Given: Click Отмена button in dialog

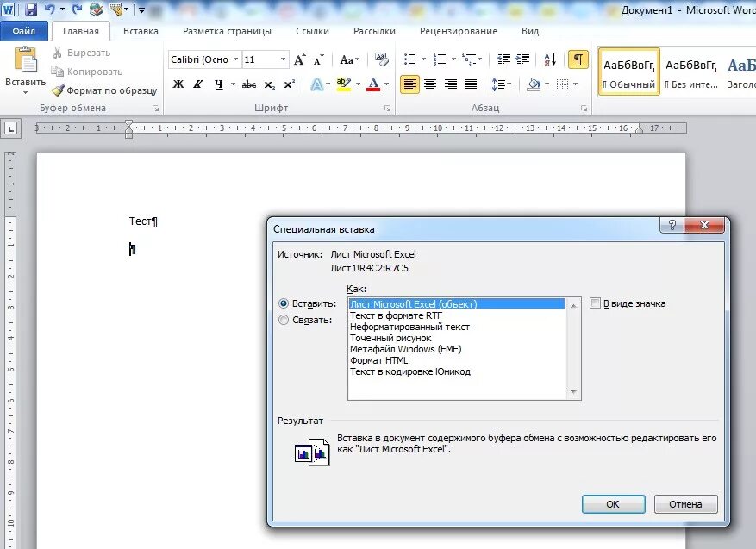Looking at the screenshot, I should [685, 504].
